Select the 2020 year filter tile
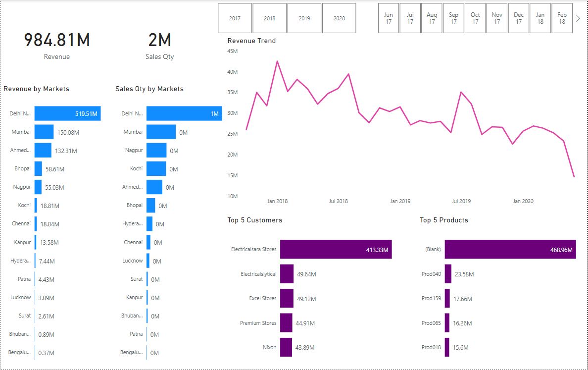Screen dimensions: 588x370 339,18
